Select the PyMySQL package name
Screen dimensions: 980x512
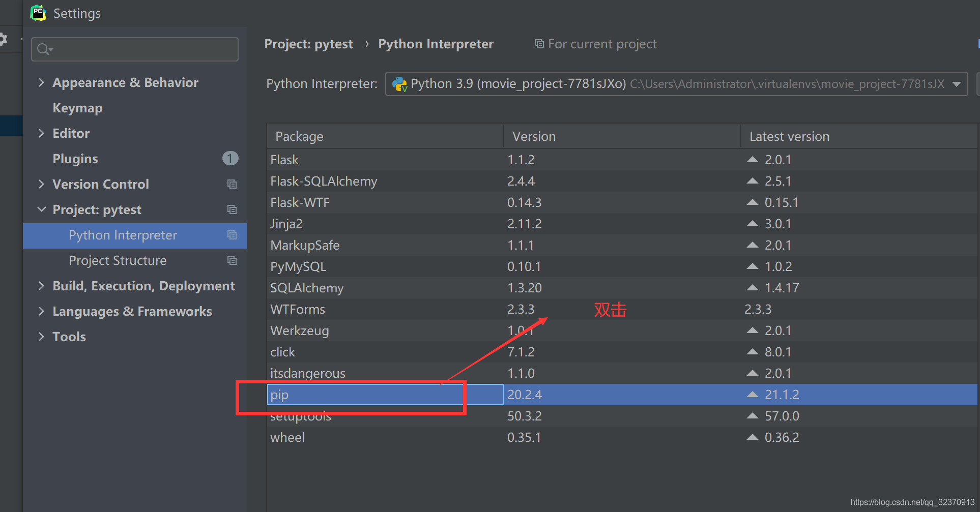(298, 267)
